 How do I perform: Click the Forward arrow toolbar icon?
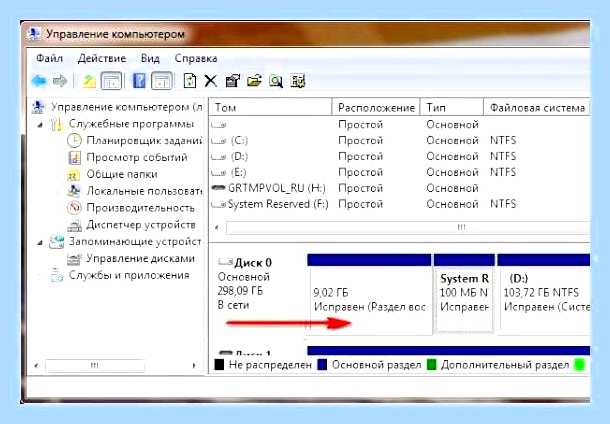click(60, 81)
